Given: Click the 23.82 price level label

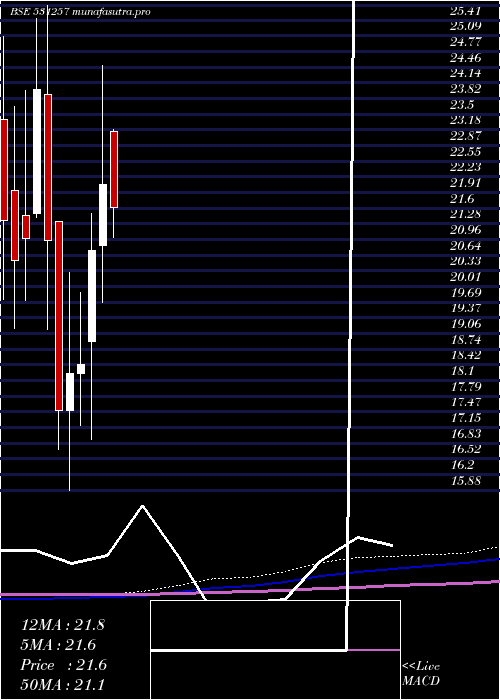Looking at the screenshot, I should 465,88.
